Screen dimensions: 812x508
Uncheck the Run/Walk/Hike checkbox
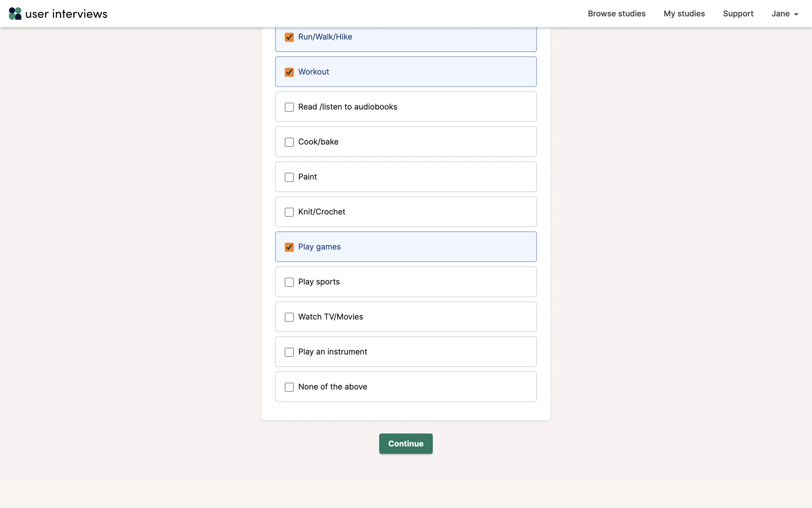click(x=289, y=37)
